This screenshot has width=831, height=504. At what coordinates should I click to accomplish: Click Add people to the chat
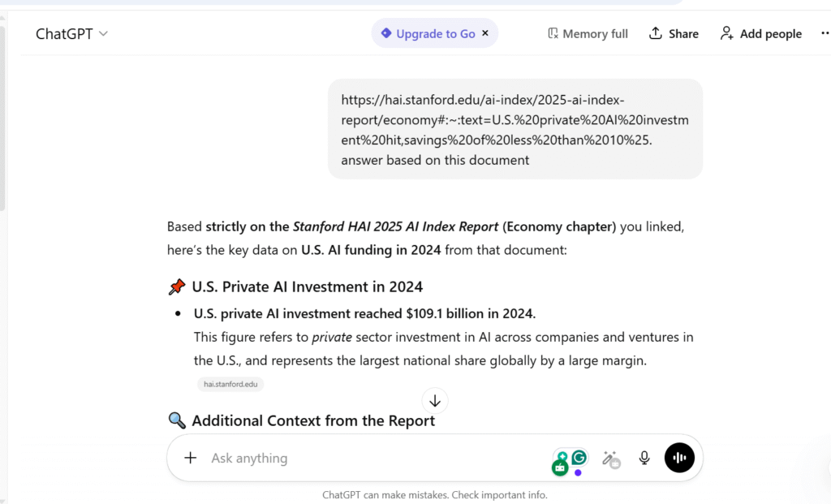click(760, 34)
